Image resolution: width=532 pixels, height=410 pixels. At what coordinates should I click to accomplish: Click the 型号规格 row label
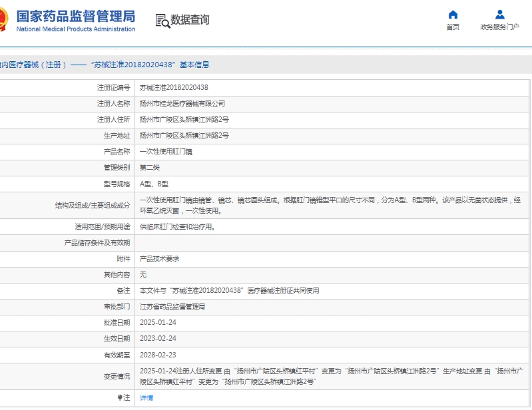coord(117,184)
